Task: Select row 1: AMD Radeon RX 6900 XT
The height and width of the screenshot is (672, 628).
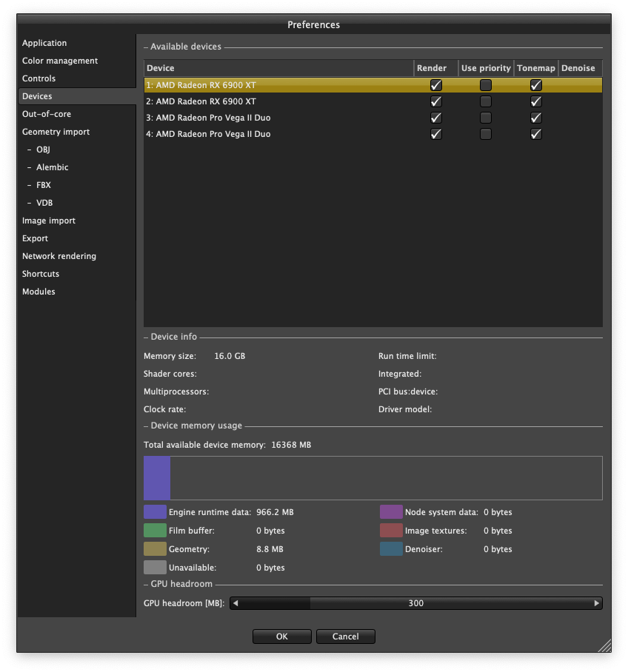Action: [x=373, y=85]
